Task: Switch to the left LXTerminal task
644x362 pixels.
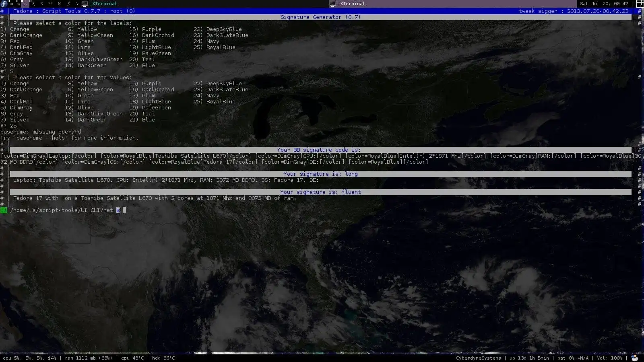Action: [x=103, y=4]
